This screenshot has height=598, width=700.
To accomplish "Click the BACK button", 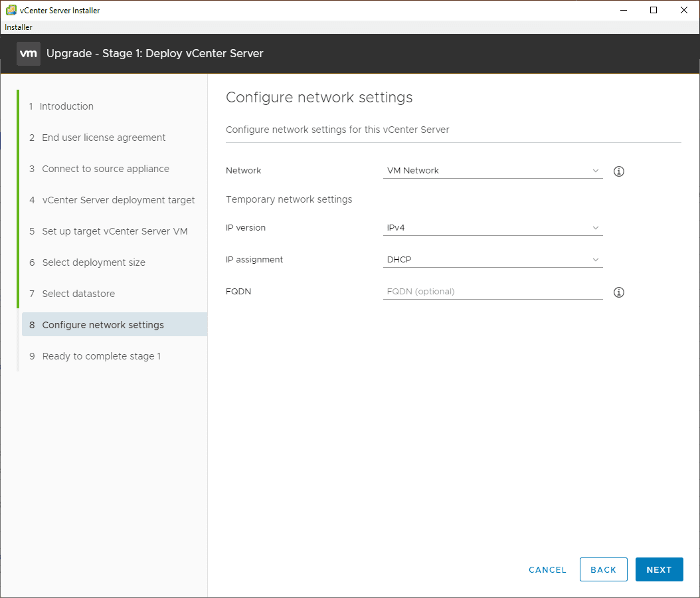I will coord(603,569).
